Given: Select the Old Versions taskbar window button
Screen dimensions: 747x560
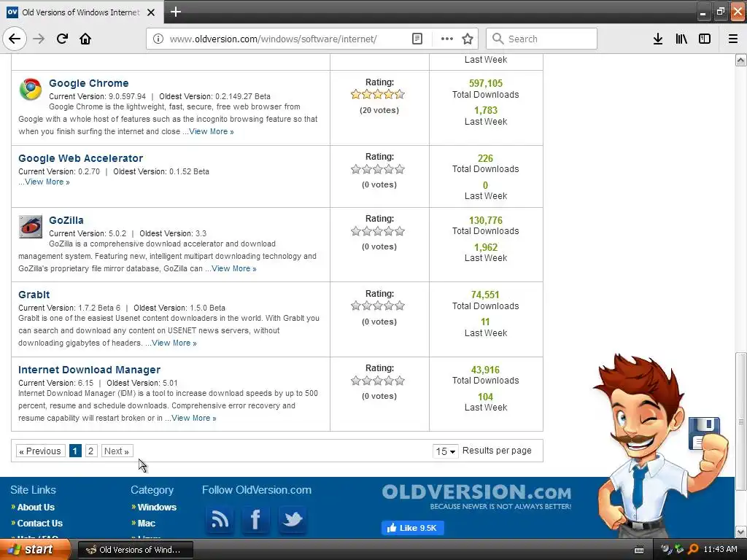Looking at the screenshot, I should tap(135, 550).
